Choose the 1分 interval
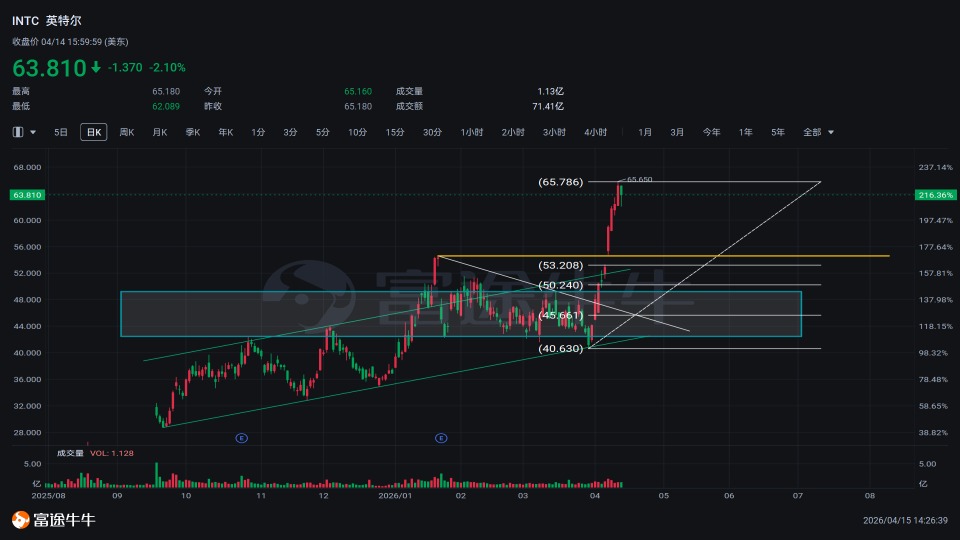The image size is (960, 540). click(258, 132)
